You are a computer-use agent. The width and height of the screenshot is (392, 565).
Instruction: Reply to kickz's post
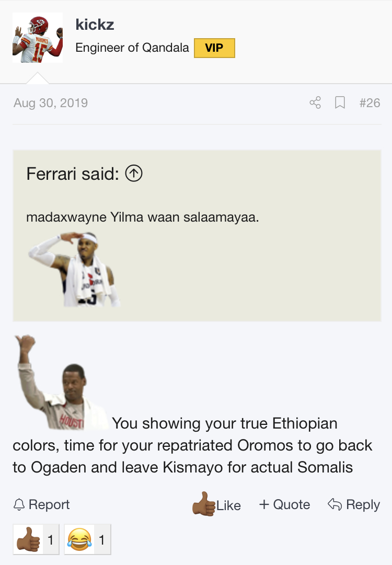pyautogui.click(x=353, y=504)
